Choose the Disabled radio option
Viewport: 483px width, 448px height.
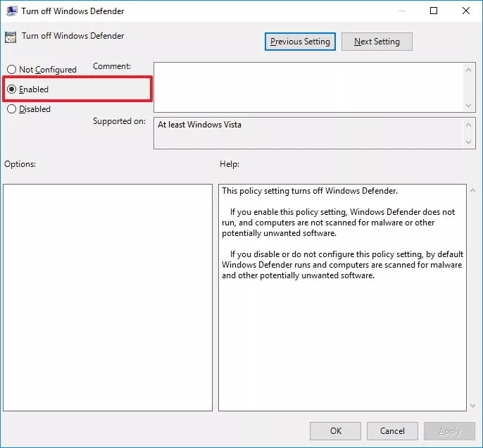[11, 109]
